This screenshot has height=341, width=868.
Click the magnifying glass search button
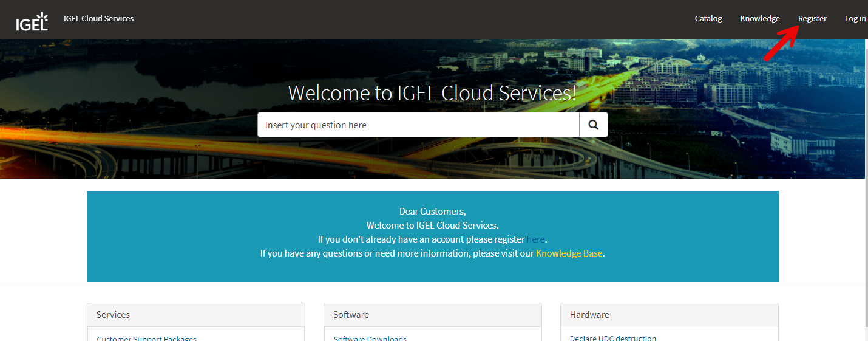point(593,125)
